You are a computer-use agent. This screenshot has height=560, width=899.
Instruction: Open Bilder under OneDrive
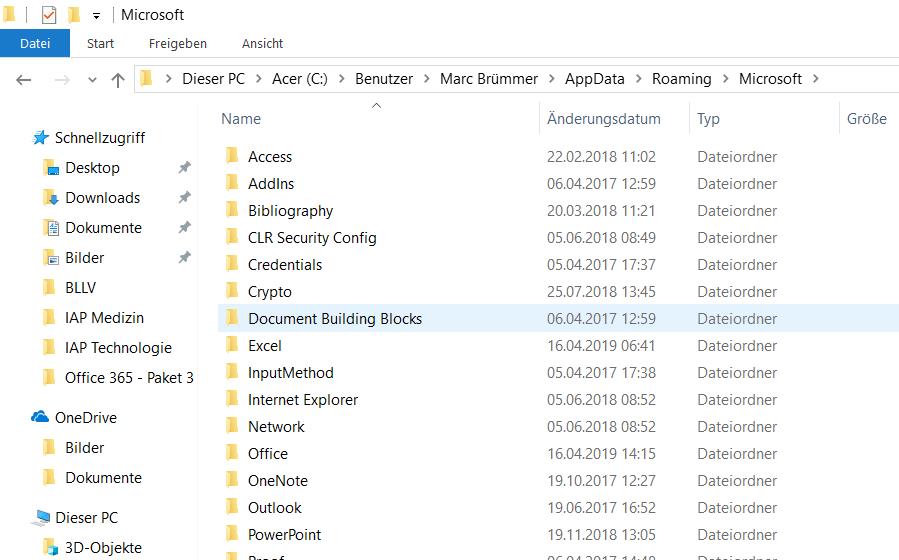coord(84,448)
